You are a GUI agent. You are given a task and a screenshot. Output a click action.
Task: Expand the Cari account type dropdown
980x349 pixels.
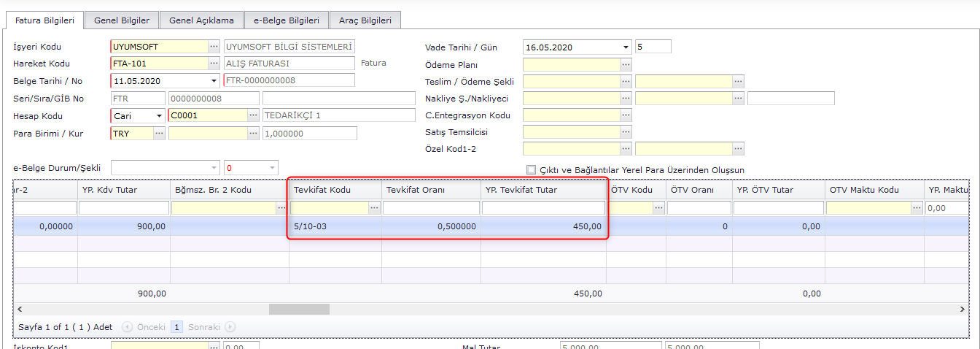(x=159, y=115)
